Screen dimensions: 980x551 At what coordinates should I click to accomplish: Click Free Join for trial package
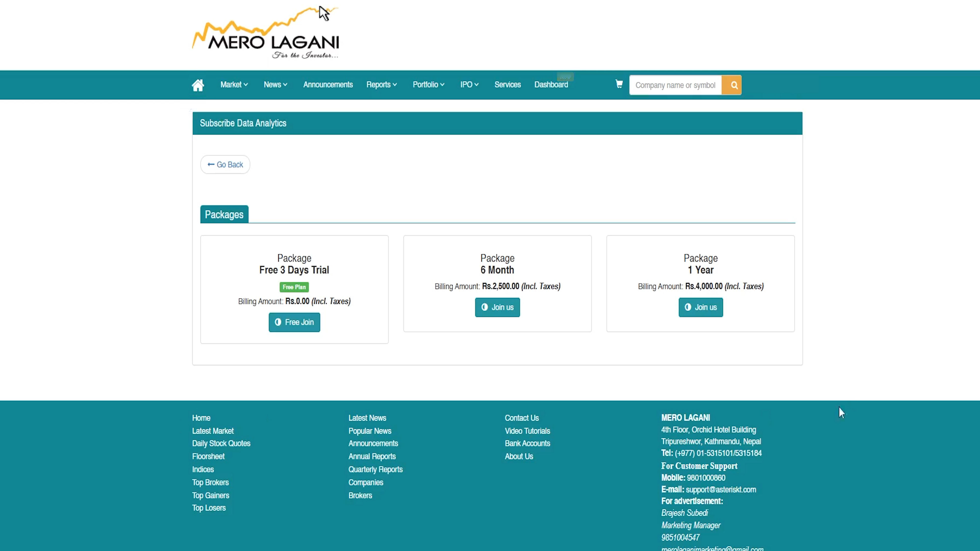pos(294,322)
